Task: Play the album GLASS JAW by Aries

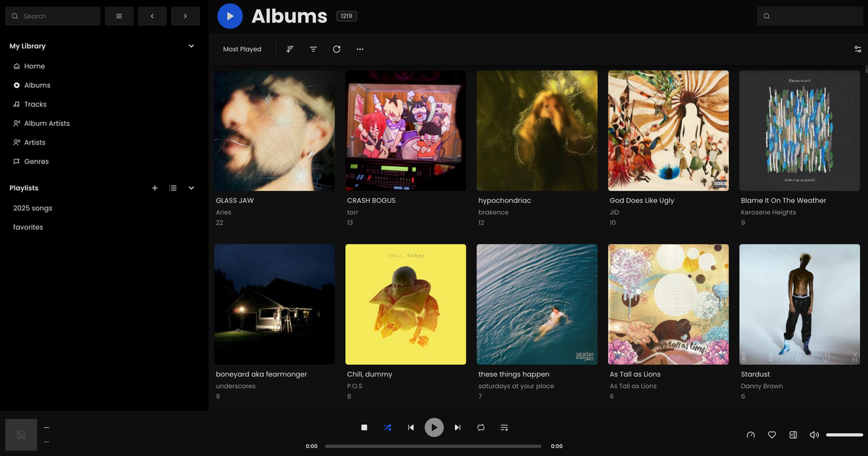Action: point(274,130)
